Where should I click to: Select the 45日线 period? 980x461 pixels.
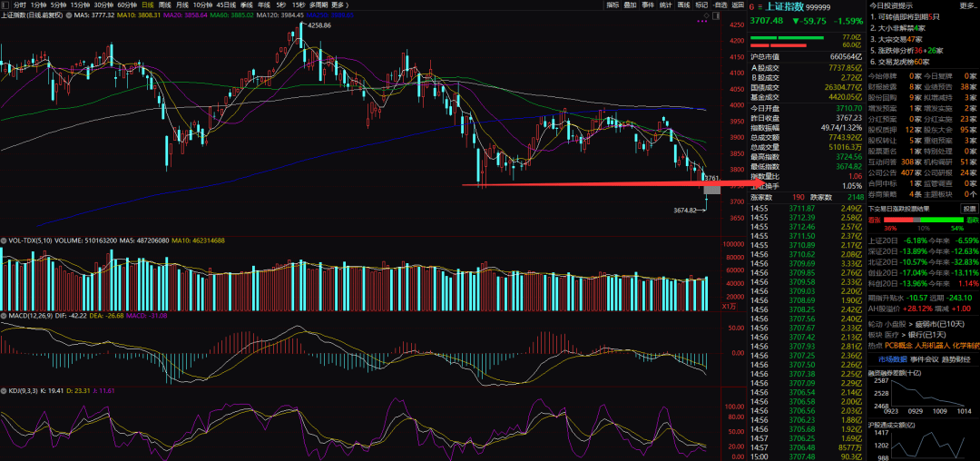[x=226, y=5]
